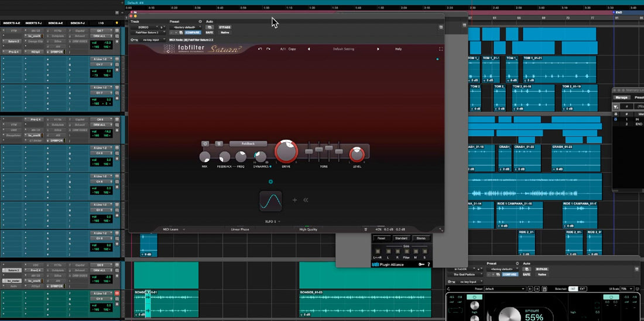The image size is (644, 321).
Task: Open Feedback distortion style dropdown
Action: pos(248,144)
